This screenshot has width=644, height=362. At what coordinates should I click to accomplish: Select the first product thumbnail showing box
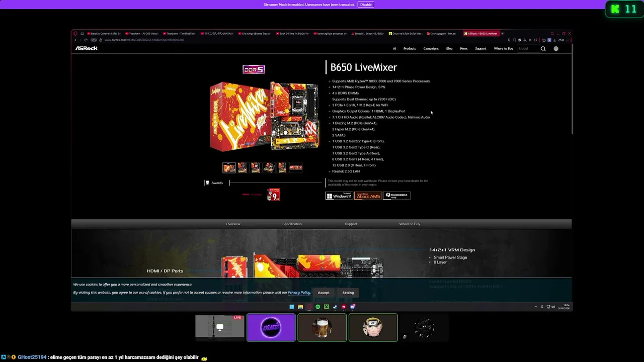click(x=229, y=167)
